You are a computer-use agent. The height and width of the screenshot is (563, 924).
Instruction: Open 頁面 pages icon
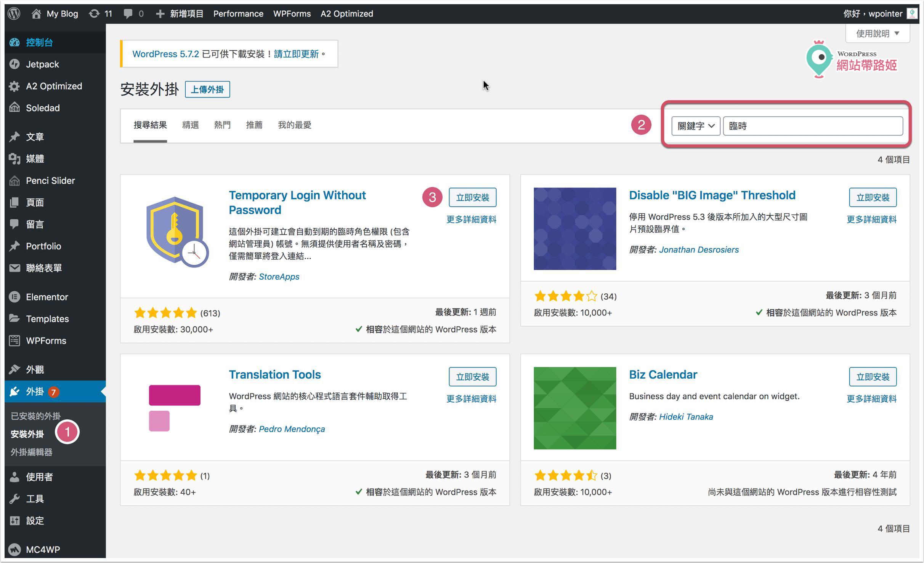14,202
